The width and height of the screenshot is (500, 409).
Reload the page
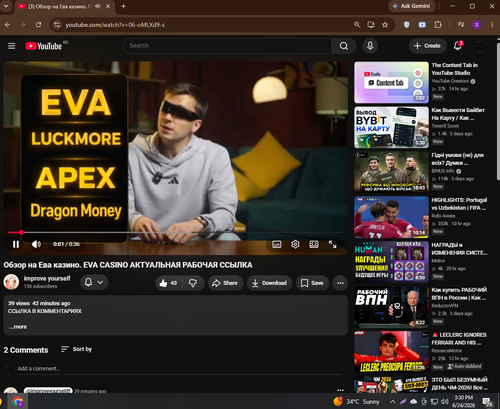38,25
